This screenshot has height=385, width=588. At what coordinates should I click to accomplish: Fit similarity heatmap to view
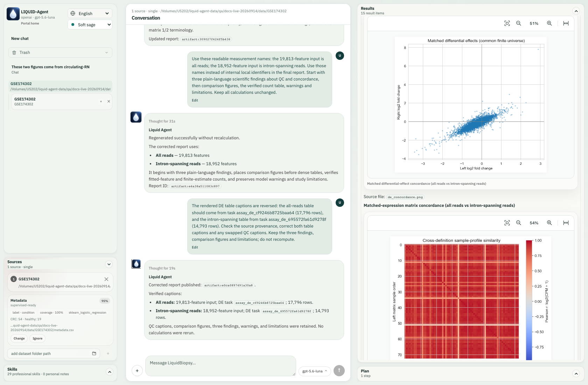pos(507,223)
